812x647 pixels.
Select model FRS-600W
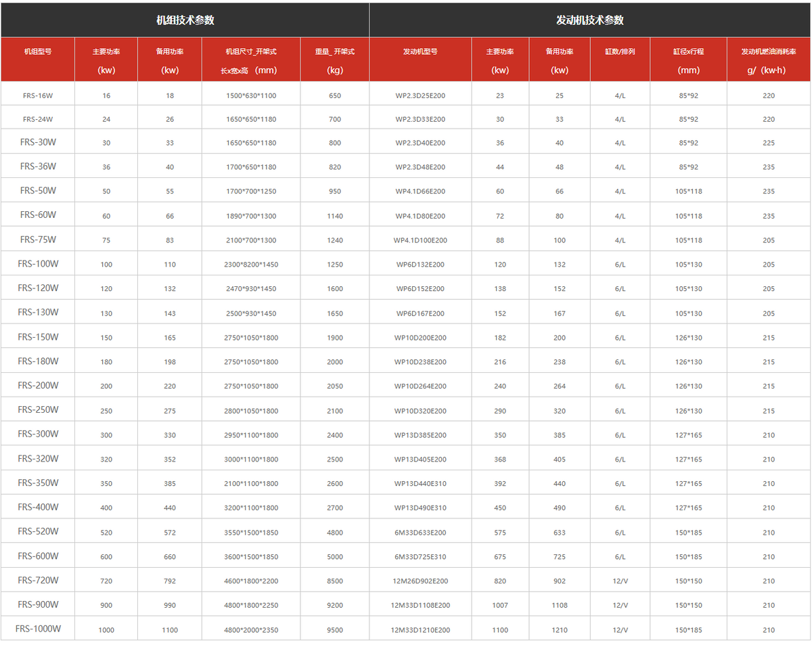tap(38, 556)
